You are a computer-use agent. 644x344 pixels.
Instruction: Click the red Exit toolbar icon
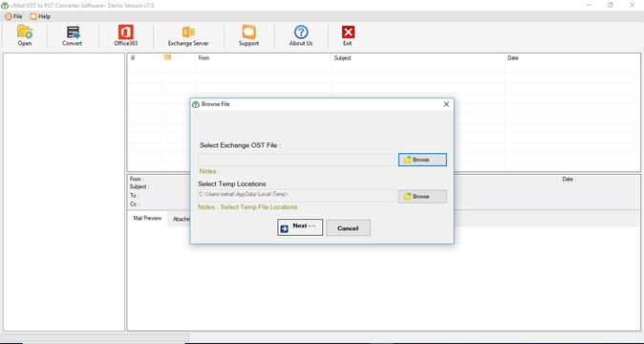[x=348, y=35]
